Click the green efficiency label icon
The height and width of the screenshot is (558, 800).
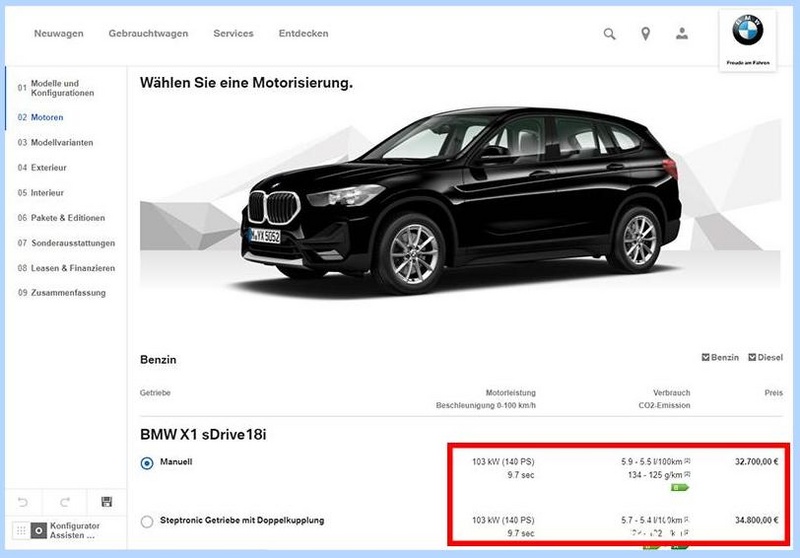tap(680, 488)
